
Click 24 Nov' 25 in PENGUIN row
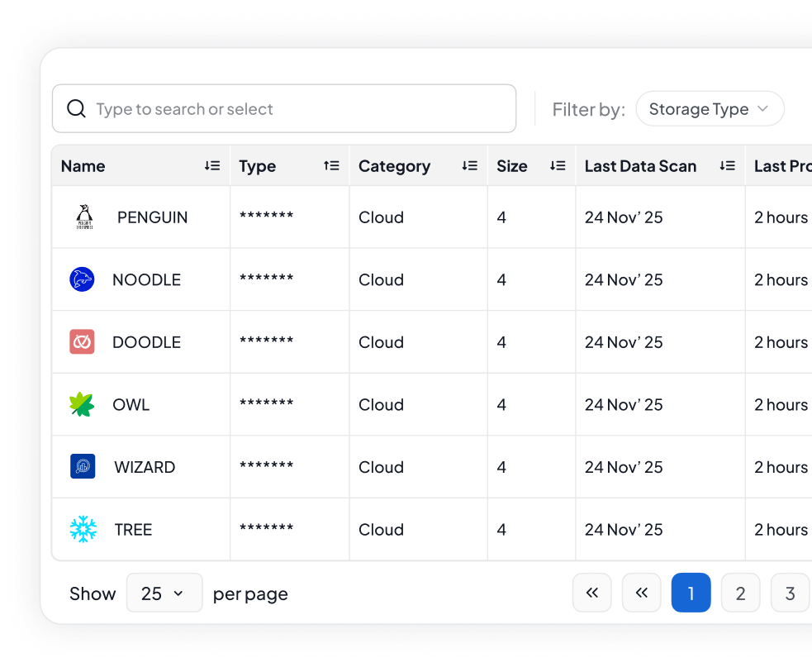(624, 217)
